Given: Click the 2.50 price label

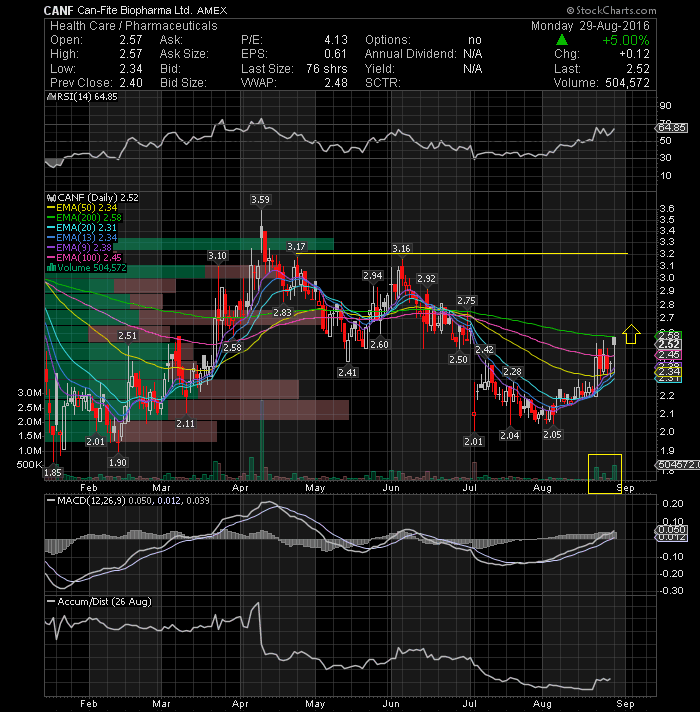Looking at the screenshot, I should pos(458,360).
